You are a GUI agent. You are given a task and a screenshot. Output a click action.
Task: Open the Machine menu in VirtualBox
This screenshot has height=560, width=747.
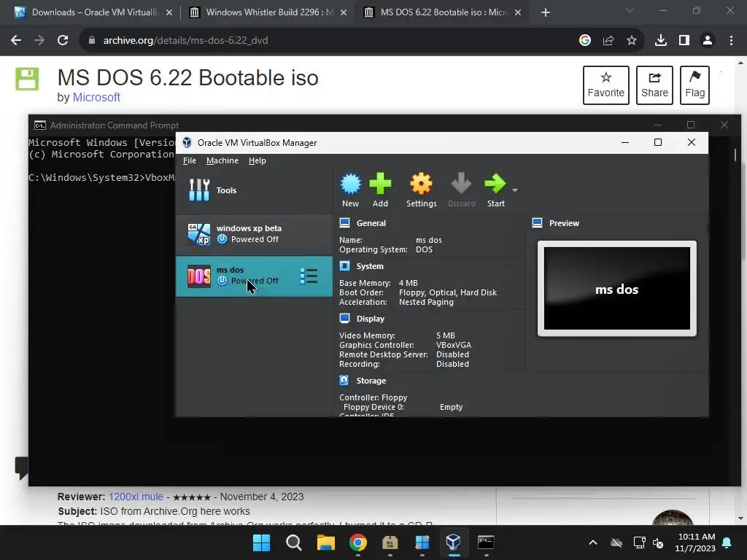(x=222, y=160)
